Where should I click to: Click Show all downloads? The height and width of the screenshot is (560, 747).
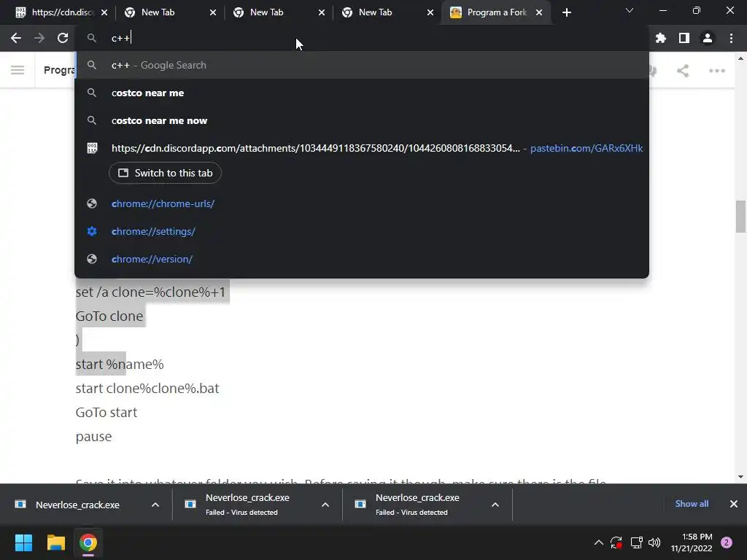pyautogui.click(x=692, y=504)
